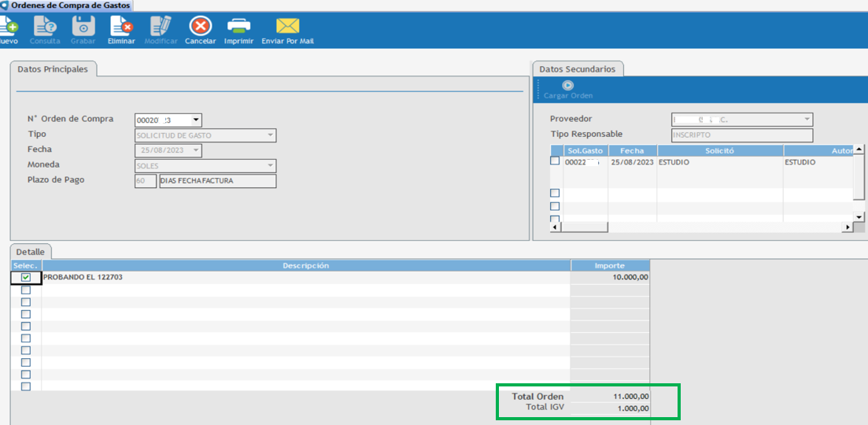Viewport: 868px width, 425px height.
Task: Click the Grabar save icon
Action: coord(83,26)
